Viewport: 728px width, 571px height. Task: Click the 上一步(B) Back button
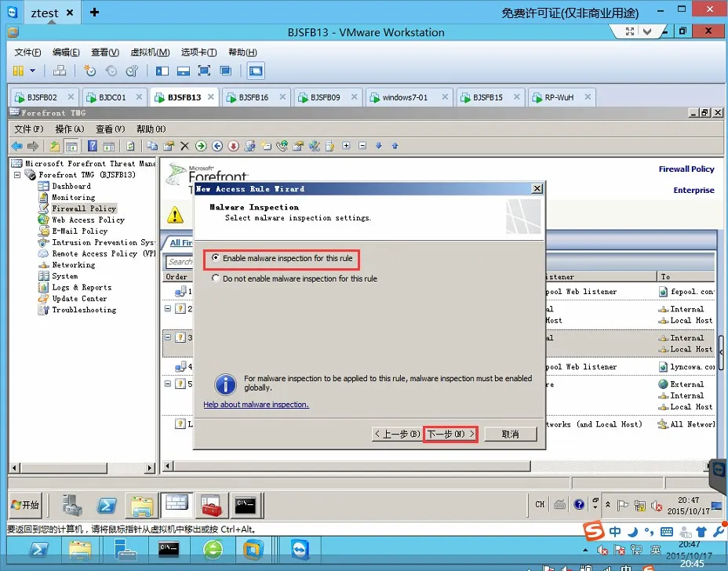(x=397, y=434)
